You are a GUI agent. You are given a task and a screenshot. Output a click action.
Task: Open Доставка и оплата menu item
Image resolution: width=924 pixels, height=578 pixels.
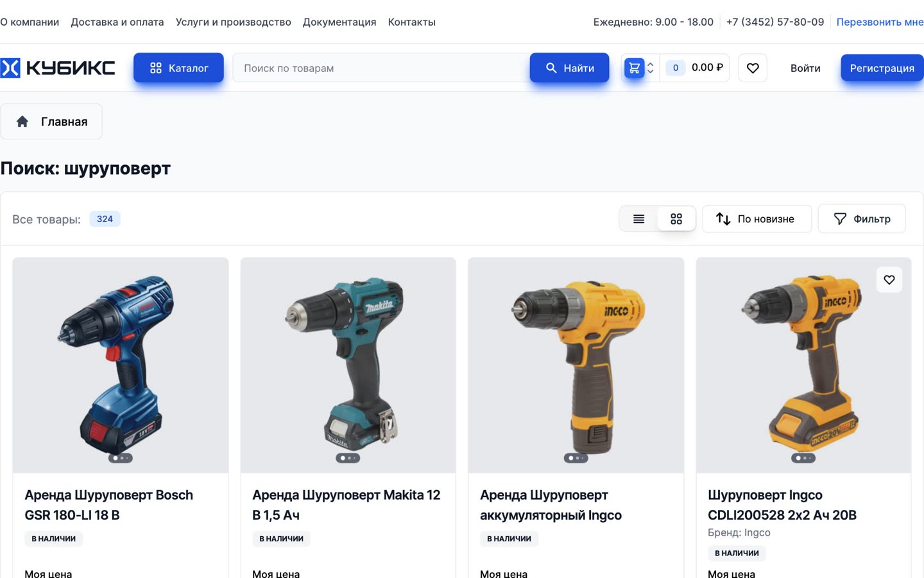coord(117,22)
